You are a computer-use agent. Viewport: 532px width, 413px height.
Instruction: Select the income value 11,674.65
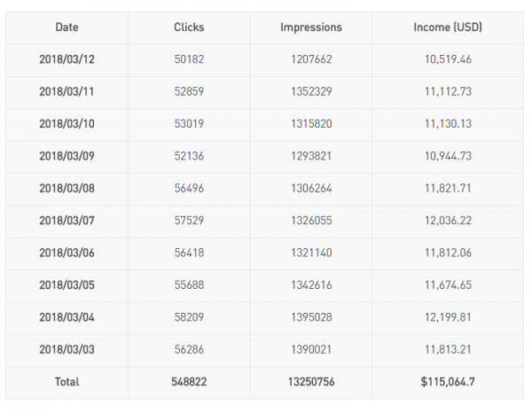(x=448, y=285)
